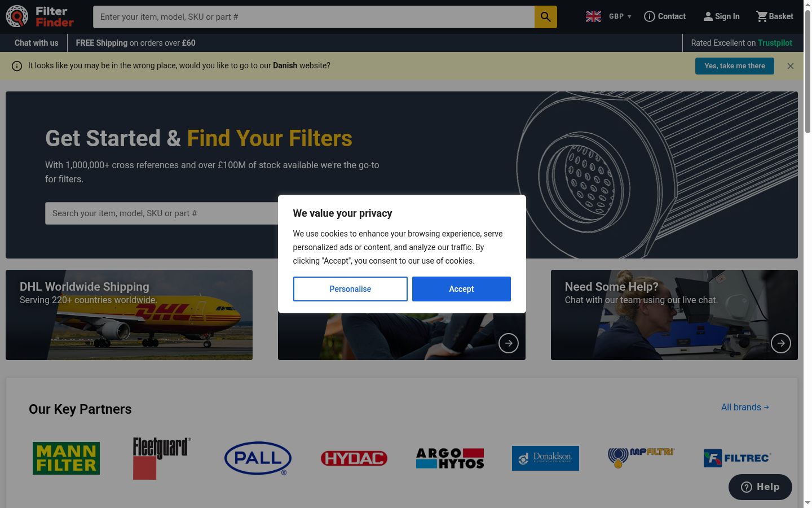Open the DHL Worldwide Shipping card
The image size is (812, 508).
(129, 315)
